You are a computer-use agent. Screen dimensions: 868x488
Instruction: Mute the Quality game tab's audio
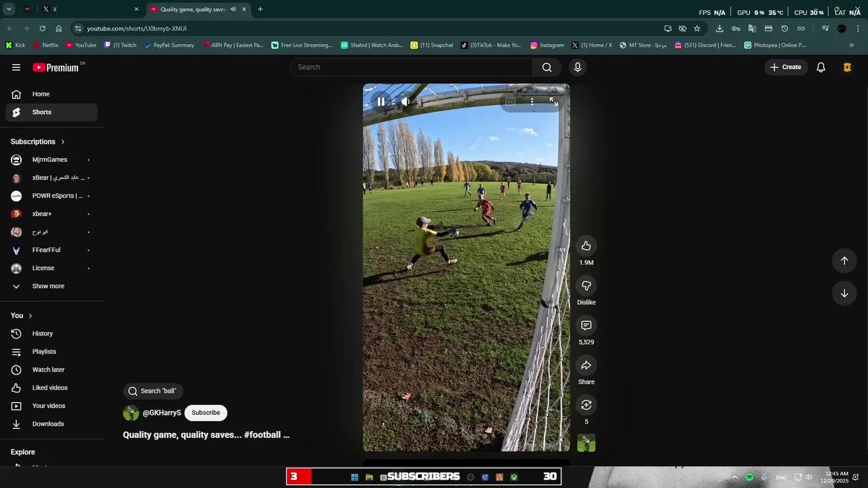(x=233, y=9)
